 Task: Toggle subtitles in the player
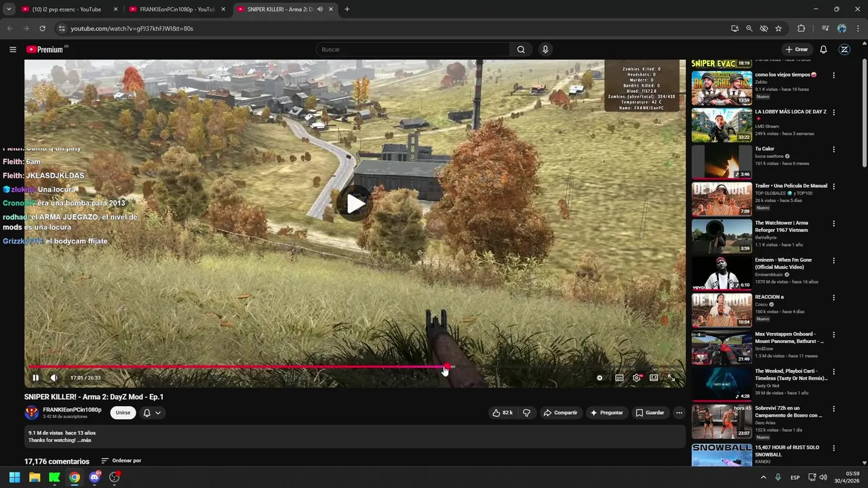(619, 378)
